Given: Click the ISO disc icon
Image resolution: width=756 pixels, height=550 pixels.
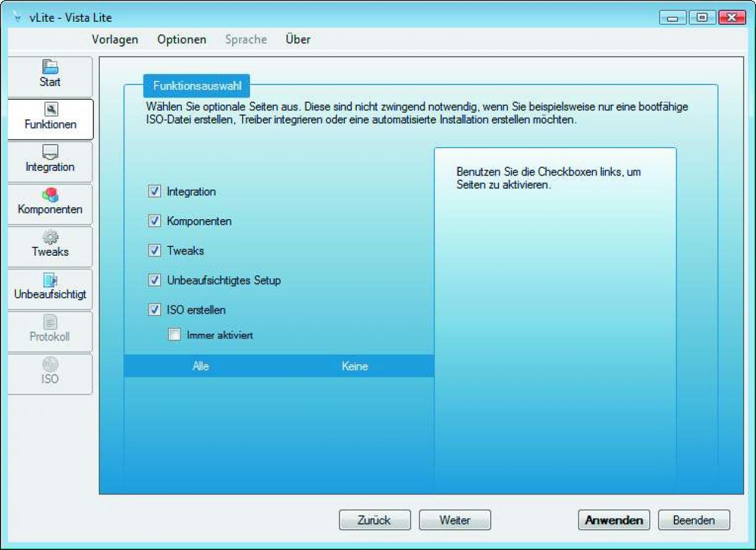Looking at the screenshot, I should tap(50, 365).
